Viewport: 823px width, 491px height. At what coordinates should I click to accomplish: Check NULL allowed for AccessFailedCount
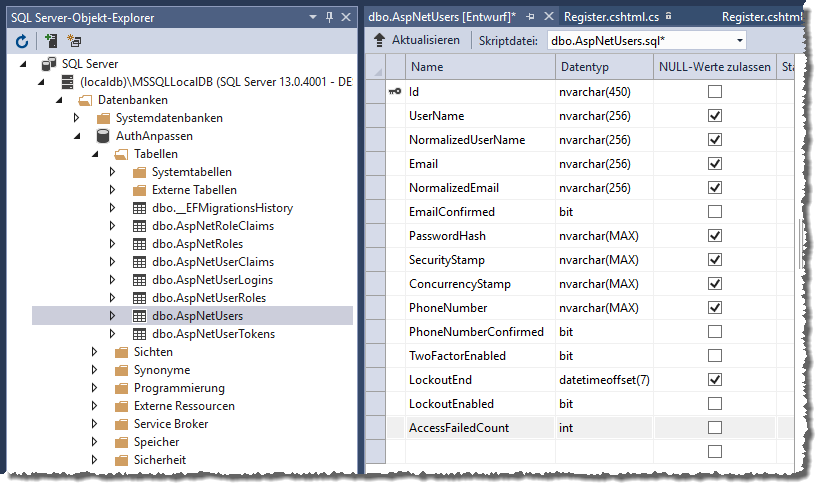point(714,427)
